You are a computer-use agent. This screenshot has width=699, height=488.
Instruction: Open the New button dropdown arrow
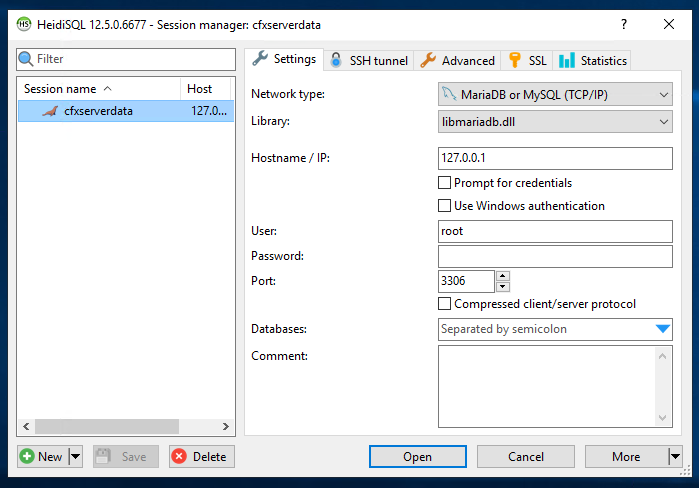pyautogui.click(x=76, y=456)
